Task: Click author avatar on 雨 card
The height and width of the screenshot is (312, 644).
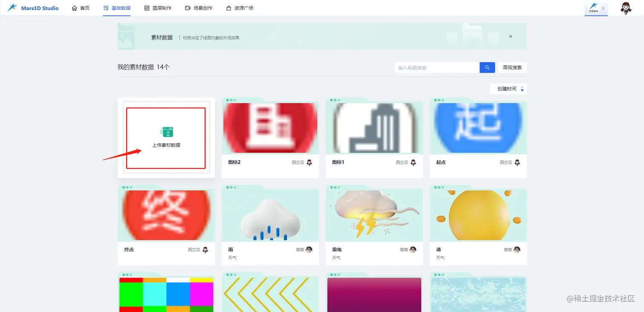Action: point(309,250)
